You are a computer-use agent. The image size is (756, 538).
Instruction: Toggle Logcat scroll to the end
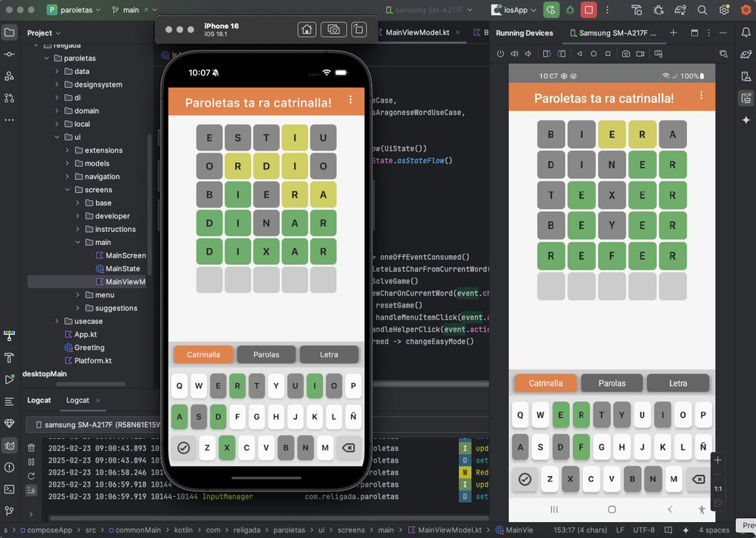[x=31, y=490]
